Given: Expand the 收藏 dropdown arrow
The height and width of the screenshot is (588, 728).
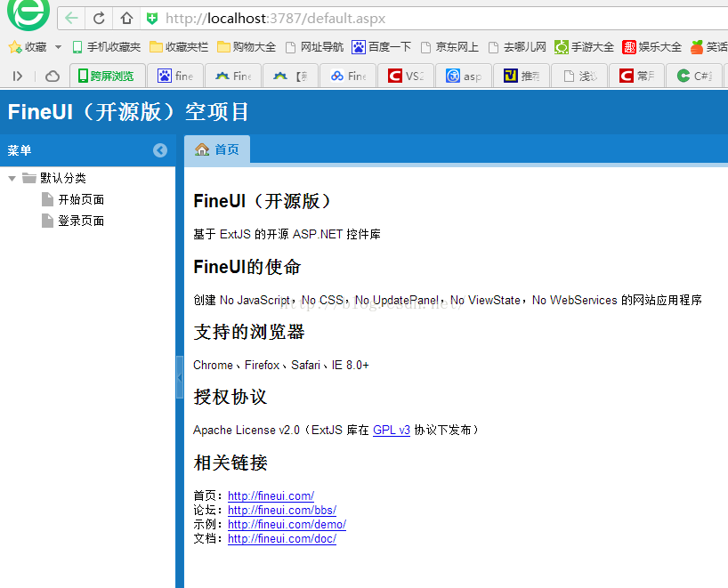Looking at the screenshot, I should click(x=58, y=47).
